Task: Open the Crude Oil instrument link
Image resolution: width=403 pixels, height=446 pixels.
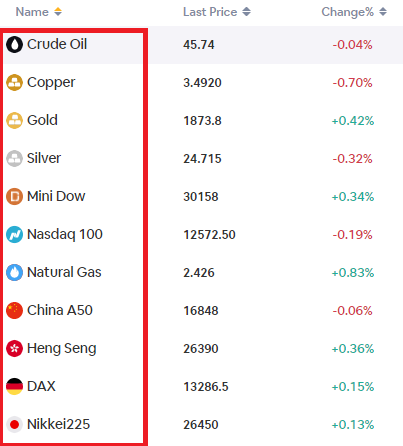Action: (x=57, y=44)
